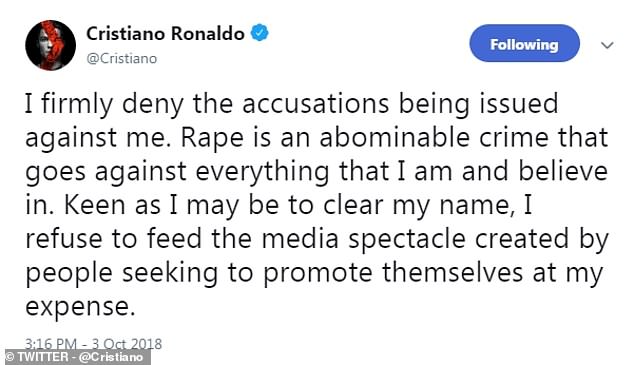Open the Cristiano Ronaldo display name link

tap(165, 33)
